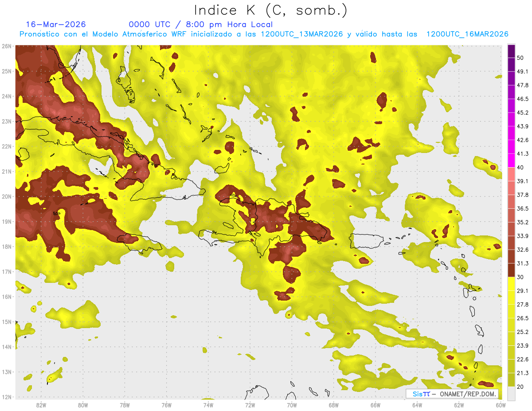Image resolution: width=532 pixels, height=411 pixels.
Task: Click the '14N' latitude label
Action: tap(6, 347)
